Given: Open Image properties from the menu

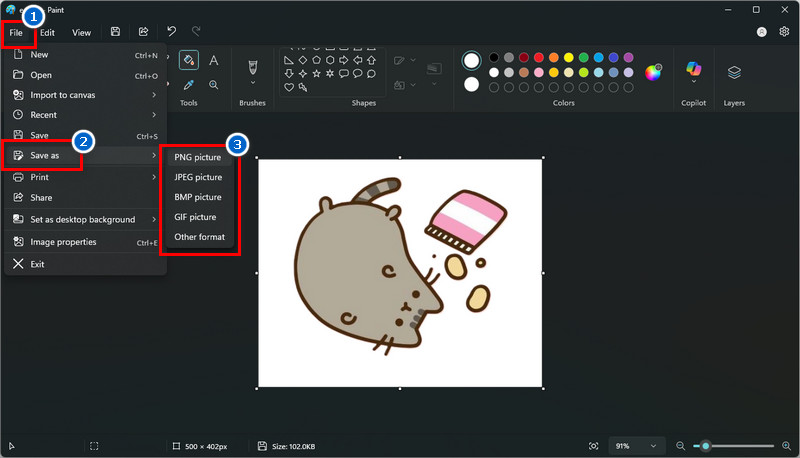Looking at the screenshot, I should tap(85, 242).
